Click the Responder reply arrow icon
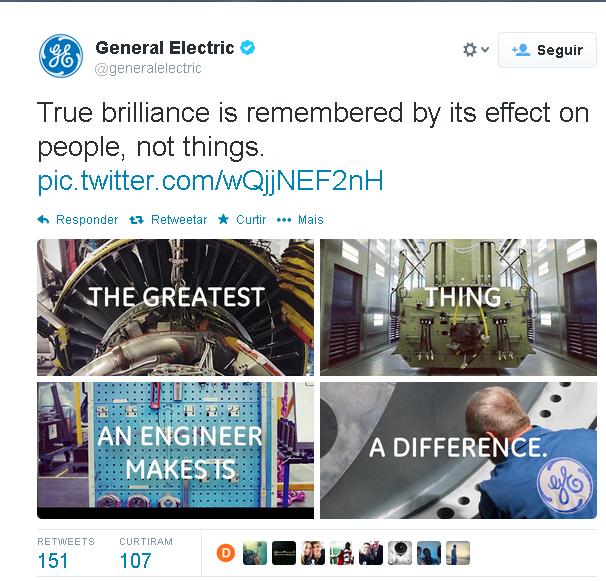Viewport: 606px width, 581px height. click(x=43, y=220)
